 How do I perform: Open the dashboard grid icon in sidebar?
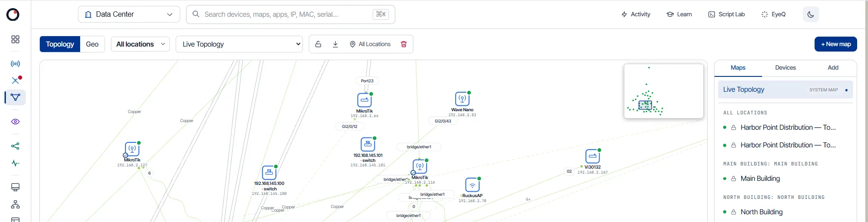tap(15, 39)
